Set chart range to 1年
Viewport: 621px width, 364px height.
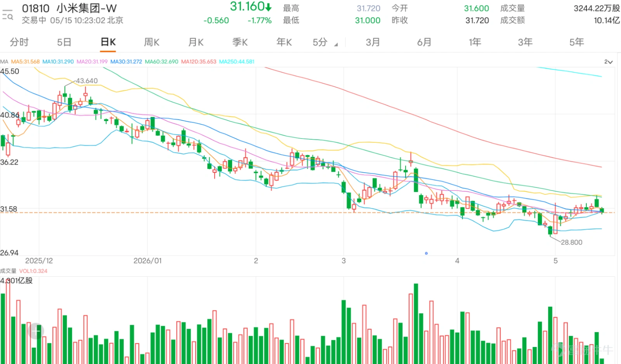(475, 42)
